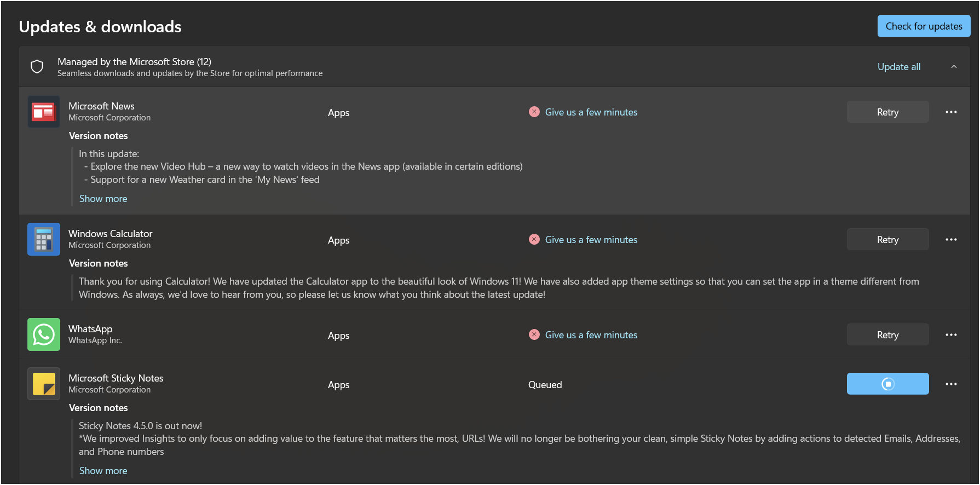
Task: Click 'Version notes' heading under Windows Calculator
Action: click(x=98, y=263)
